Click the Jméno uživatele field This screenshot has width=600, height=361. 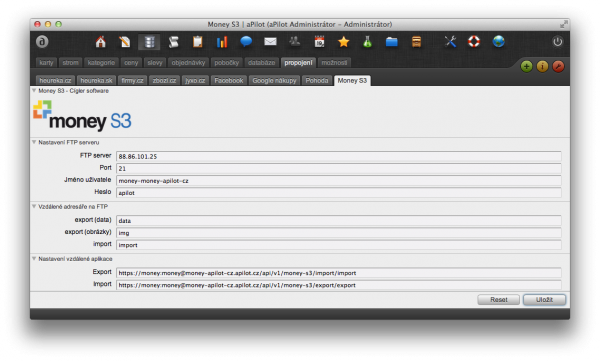pyautogui.click(x=339, y=181)
